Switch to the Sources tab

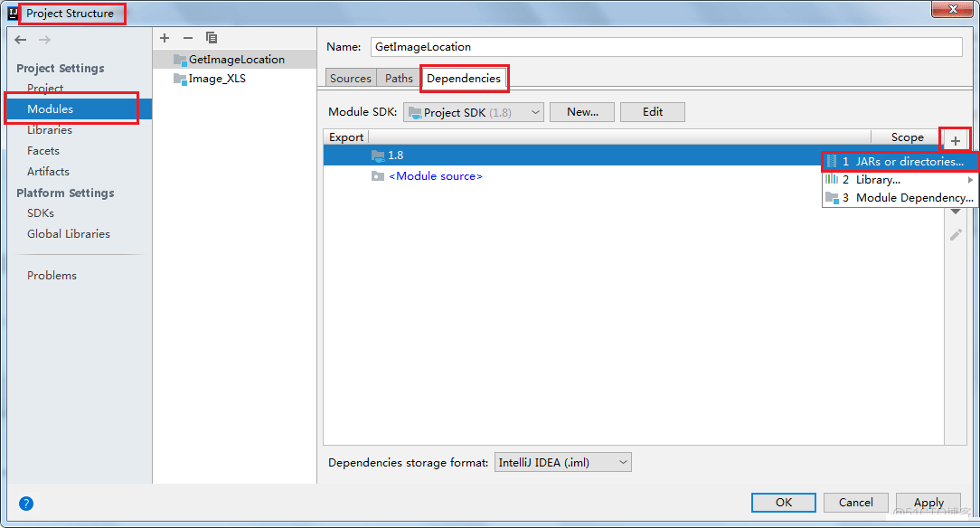click(x=351, y=78)
